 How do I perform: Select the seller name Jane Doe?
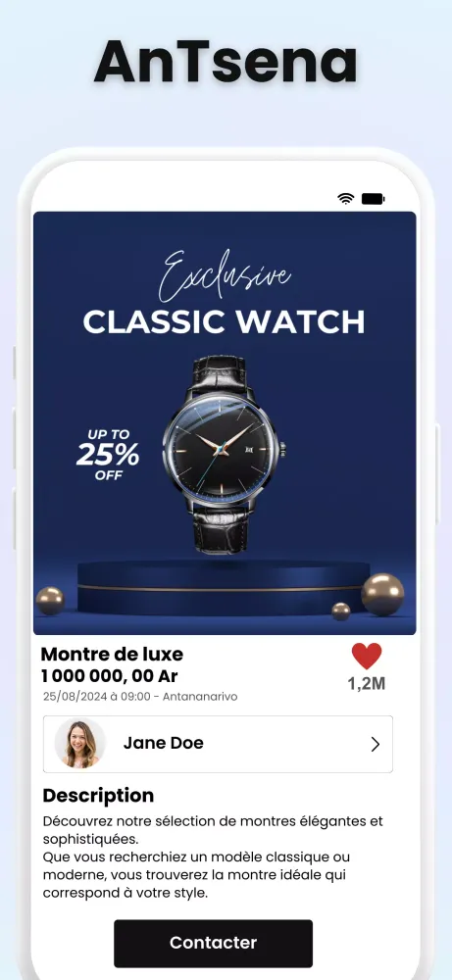coord(163,743)
